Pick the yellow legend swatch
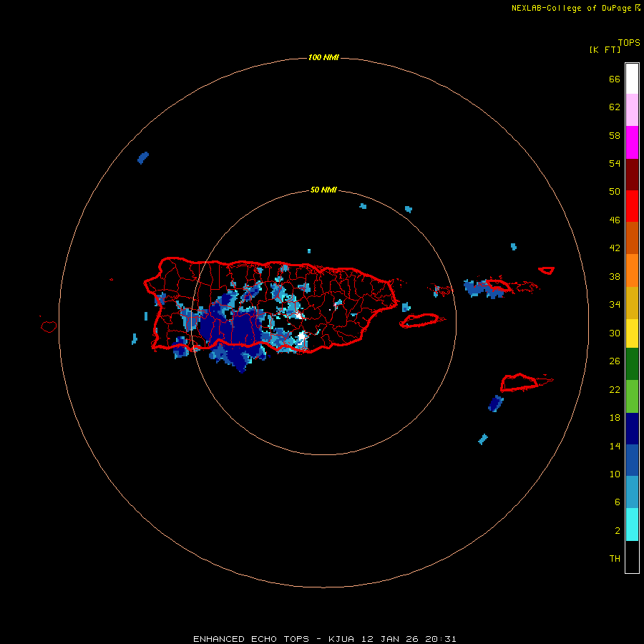This screenshot has width=644, height=644. tap(632, 333)
